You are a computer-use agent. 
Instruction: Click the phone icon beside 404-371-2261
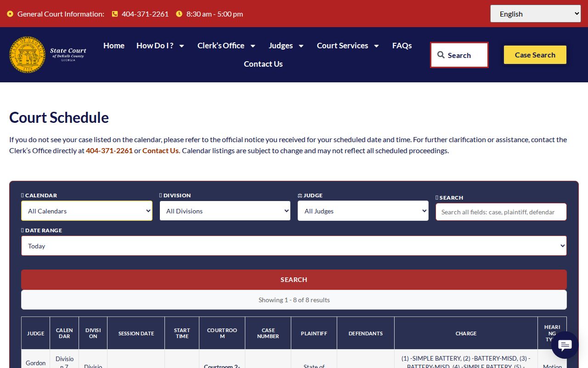click(115, 14)
